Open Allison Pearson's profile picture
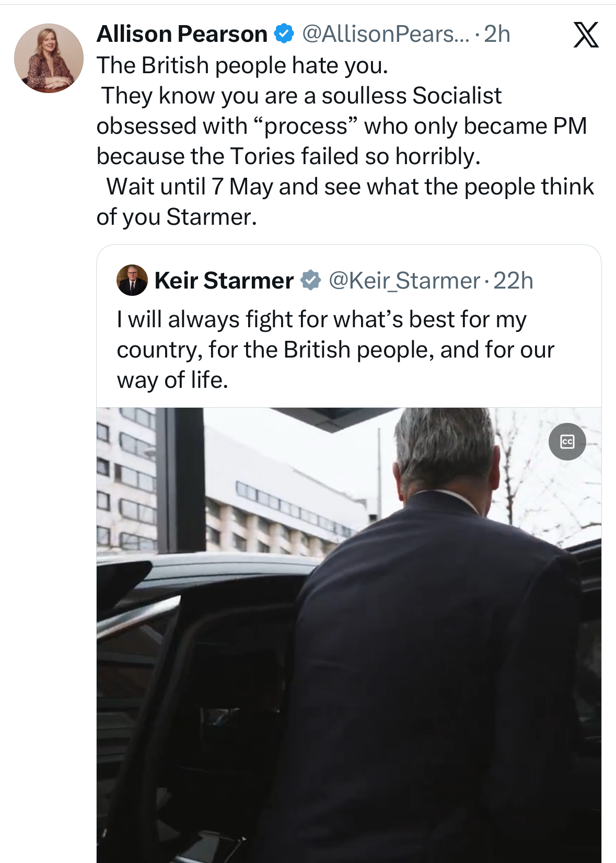The height and width of the screenshot is (863, 616). [x=49, y=58]
